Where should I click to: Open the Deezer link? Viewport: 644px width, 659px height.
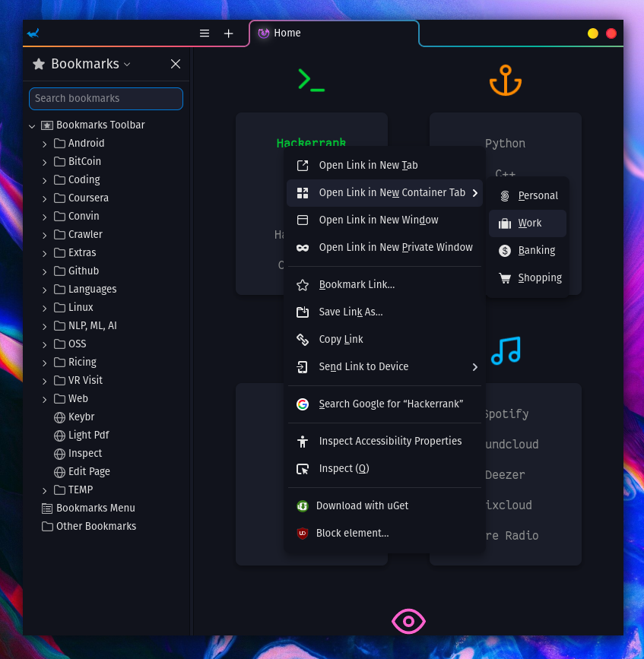(506, 475)
